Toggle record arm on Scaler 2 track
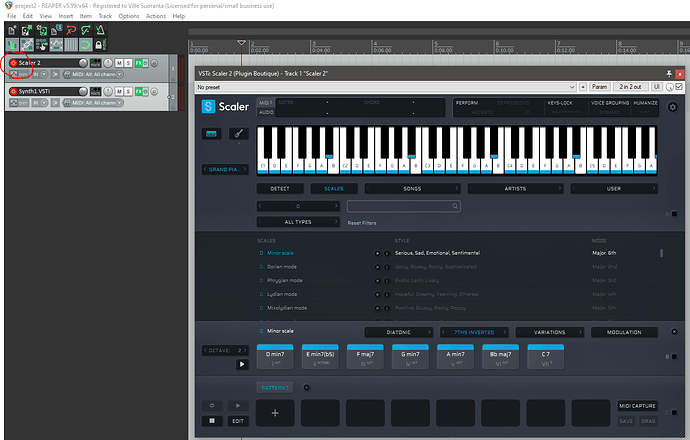This screenshot has height=440, width=690. point(13,63)
